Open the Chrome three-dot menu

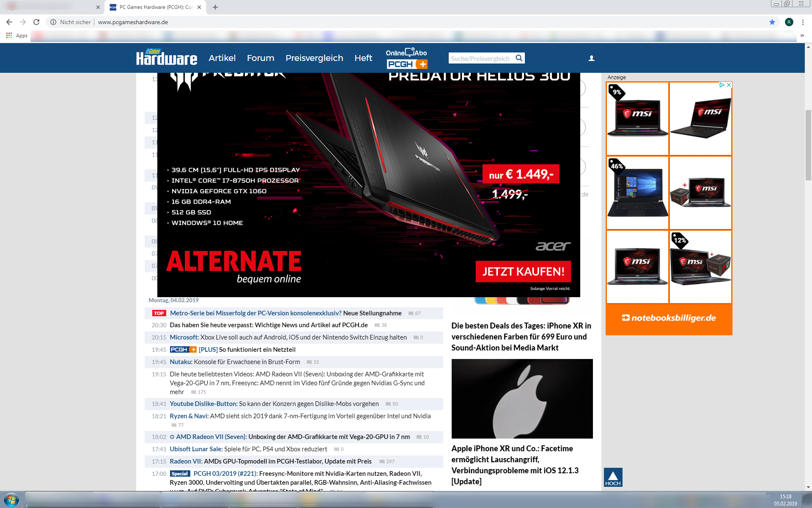803,22
